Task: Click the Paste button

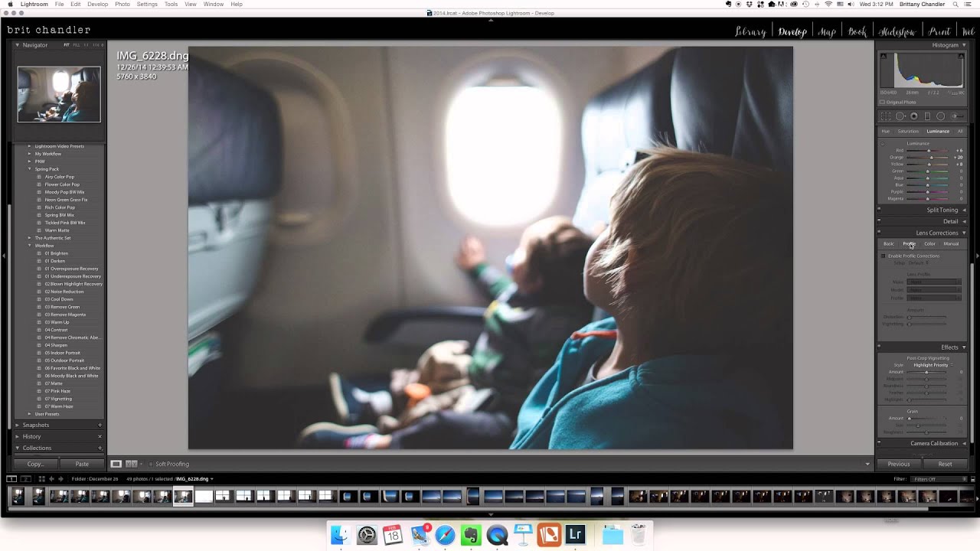Action: pos(82,464)
